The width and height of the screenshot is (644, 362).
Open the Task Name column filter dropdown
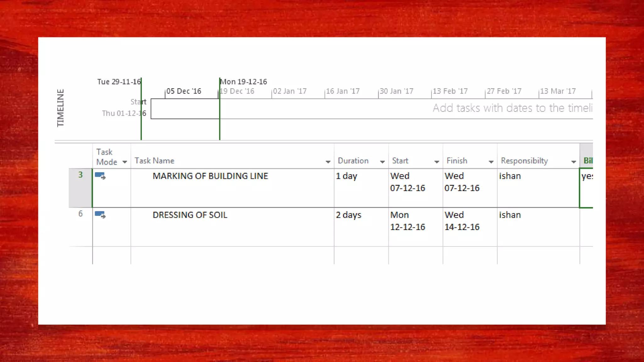coord(328,162)
